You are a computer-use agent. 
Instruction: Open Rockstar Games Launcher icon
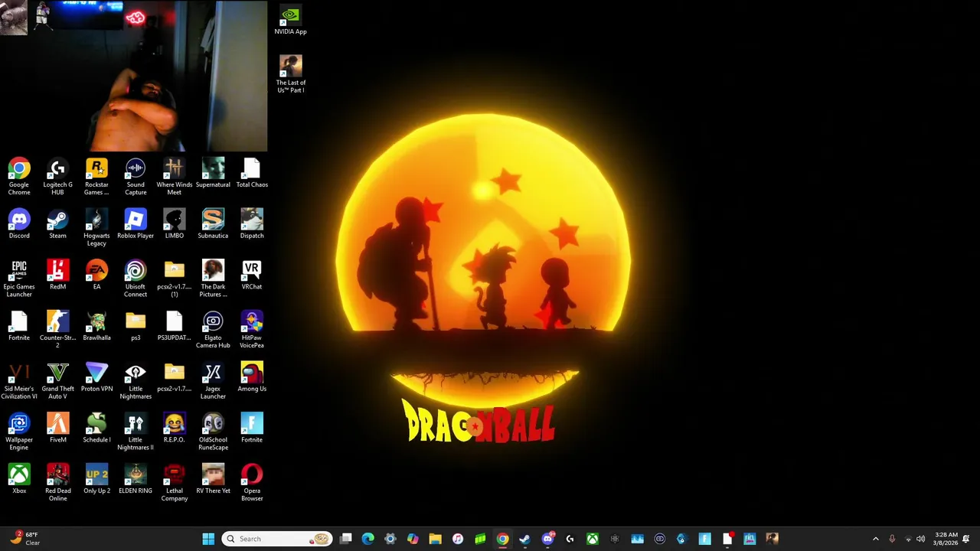point(96,176)
